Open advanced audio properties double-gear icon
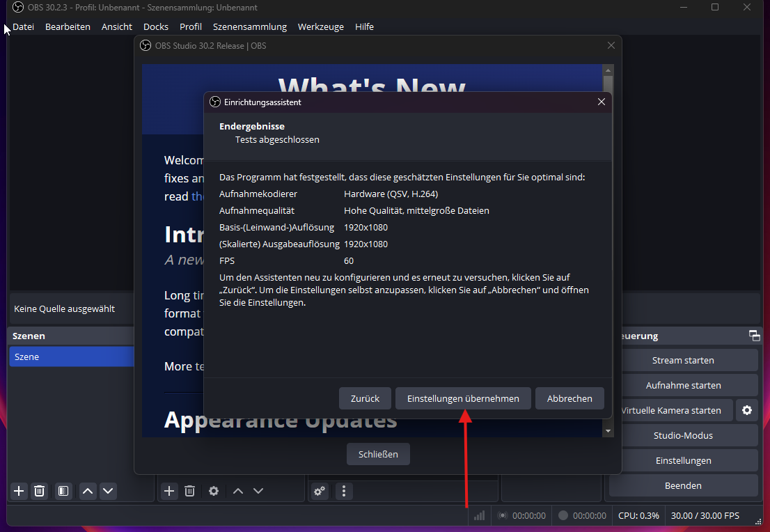The image size is (770, 532). 320,491
